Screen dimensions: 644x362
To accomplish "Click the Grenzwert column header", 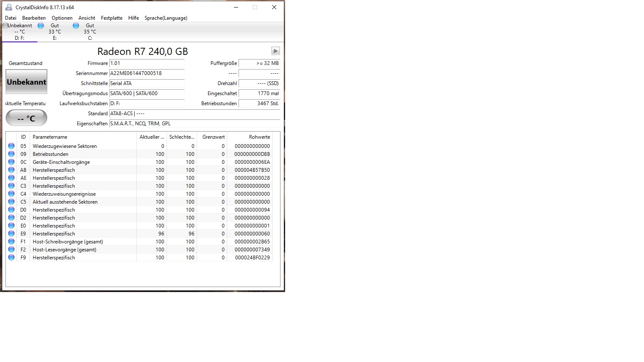I will click(x=212, y=137).
